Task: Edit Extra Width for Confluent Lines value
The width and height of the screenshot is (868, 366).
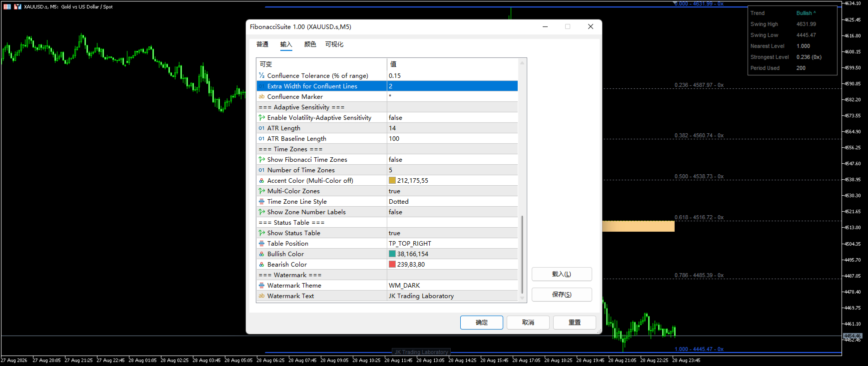Action: [x=452, y=86]
